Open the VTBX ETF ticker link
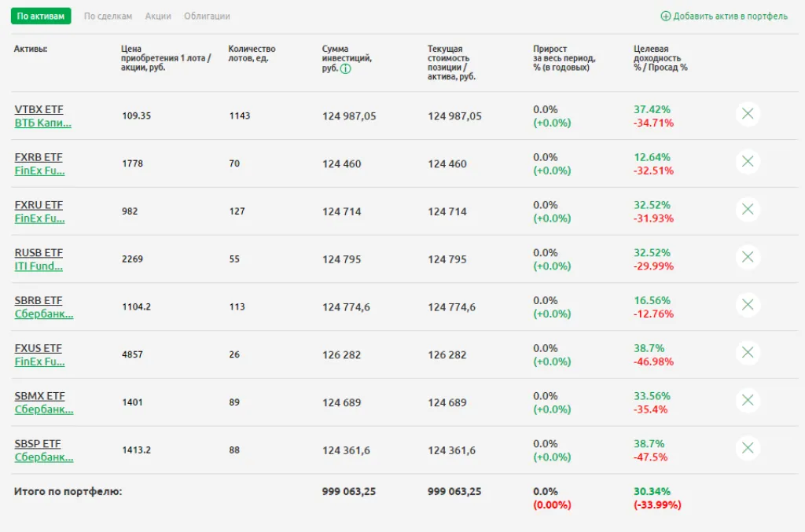The width and height of the screenshot is (805, 532). [x=39, y=110]
